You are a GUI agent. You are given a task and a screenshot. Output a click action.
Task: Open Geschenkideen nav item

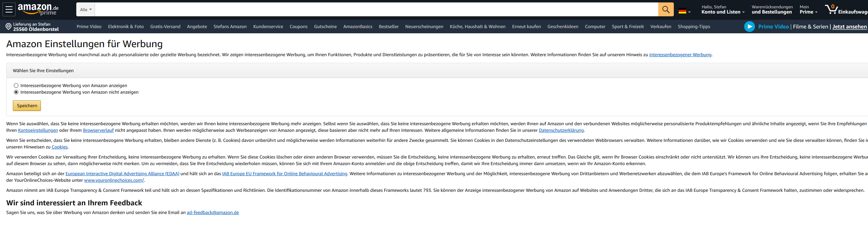[563, 26]
